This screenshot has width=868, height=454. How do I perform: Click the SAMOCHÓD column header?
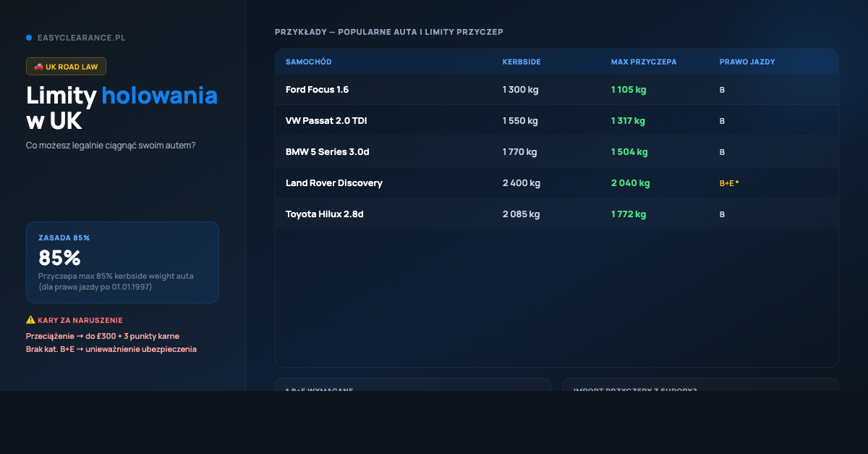click(x=309, y=62)
